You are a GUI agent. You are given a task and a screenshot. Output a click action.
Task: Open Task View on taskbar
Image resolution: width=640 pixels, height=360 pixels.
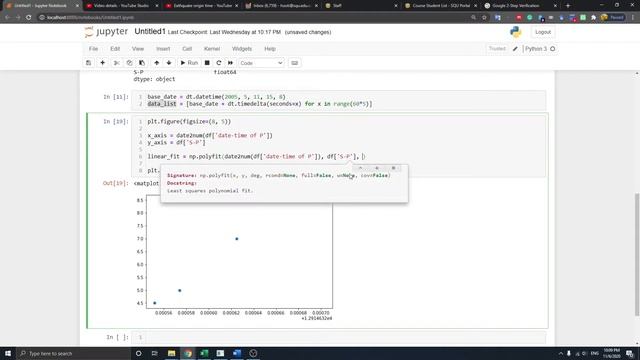coord(155,353)
